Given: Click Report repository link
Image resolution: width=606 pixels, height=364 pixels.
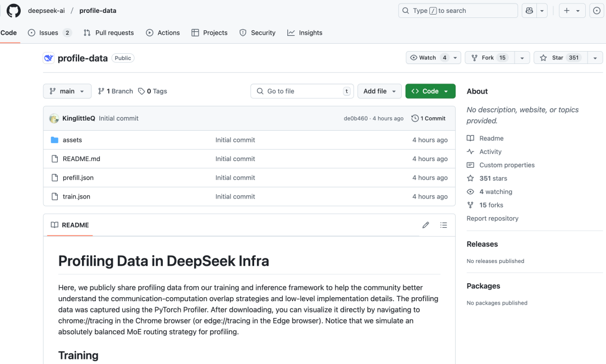Looking at the screenshot, I should click(493, 218).
